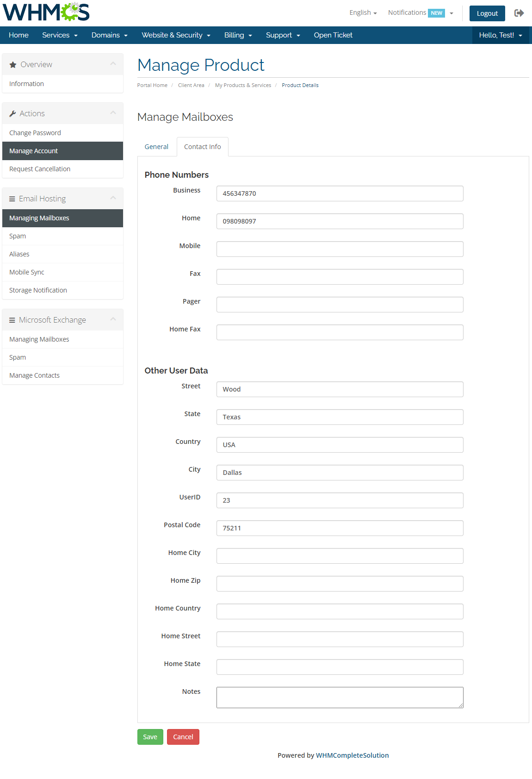Open the Website & Security menu
Viewport: 532px width, 779px height.
(x=176, y=35)
